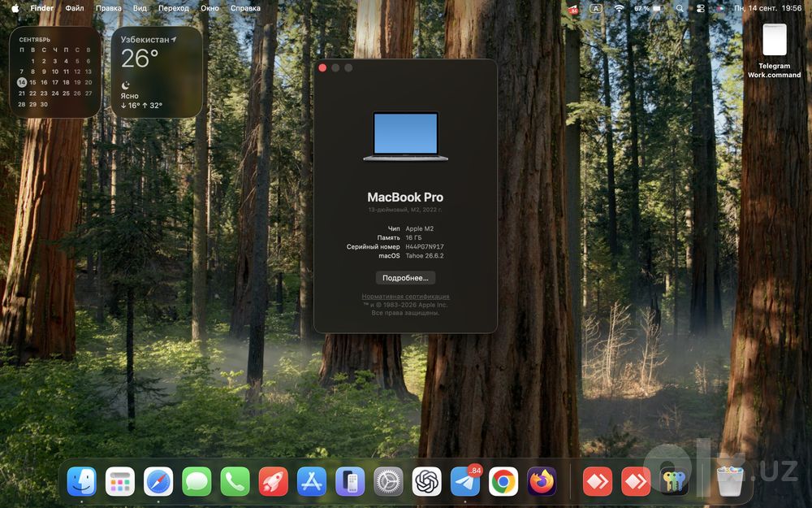Click the chip value Apple M2
Image resolution: width=812 pixels, height=508 pixels.
420,228
